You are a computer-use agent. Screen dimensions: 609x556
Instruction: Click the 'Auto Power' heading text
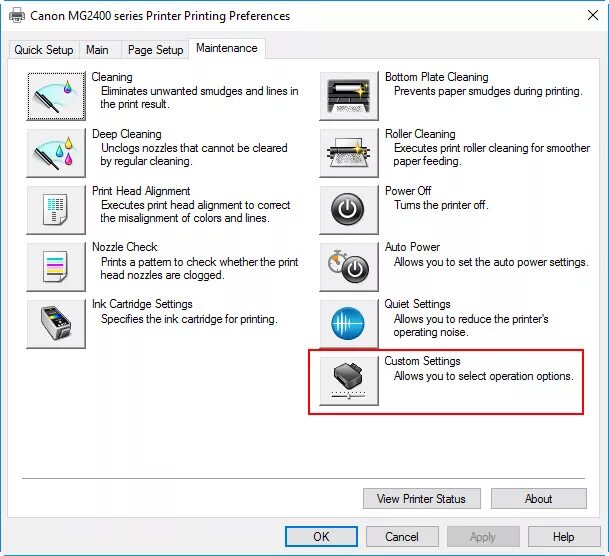412,247
